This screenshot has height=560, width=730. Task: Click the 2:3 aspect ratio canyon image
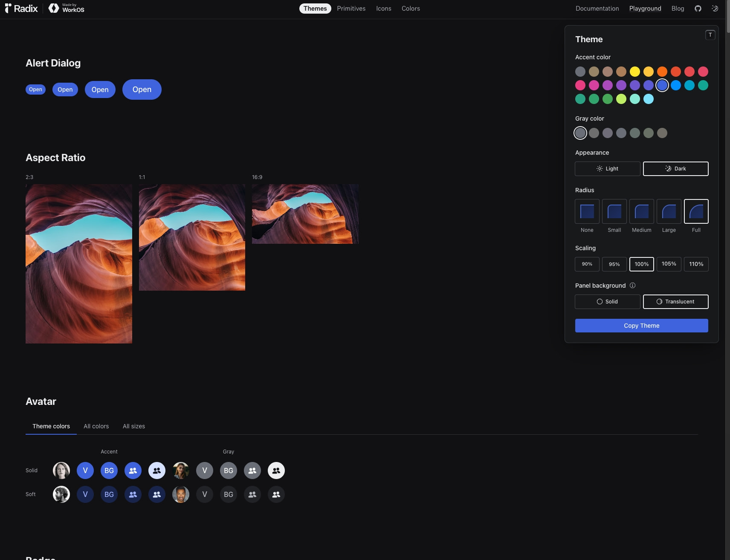tap(79, 264)
